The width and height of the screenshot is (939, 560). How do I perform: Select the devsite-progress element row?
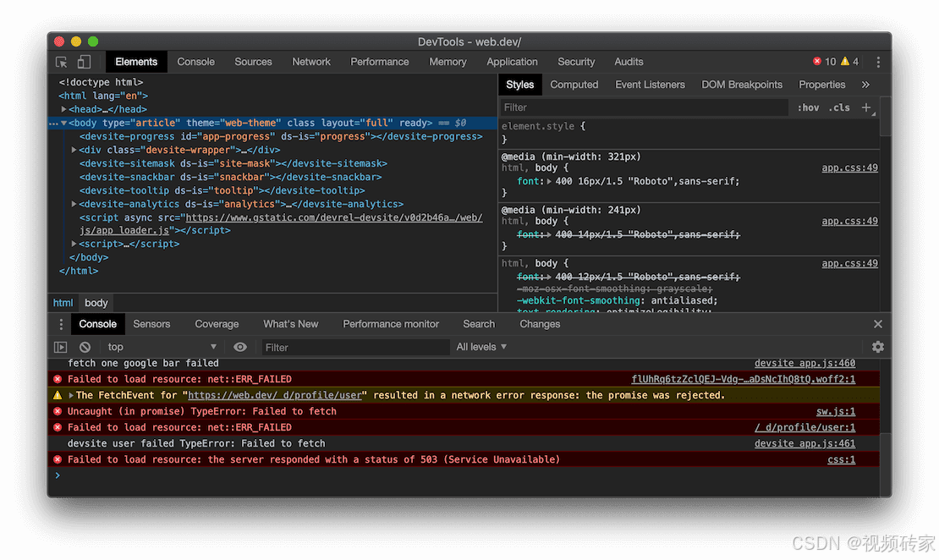[281, 136]
